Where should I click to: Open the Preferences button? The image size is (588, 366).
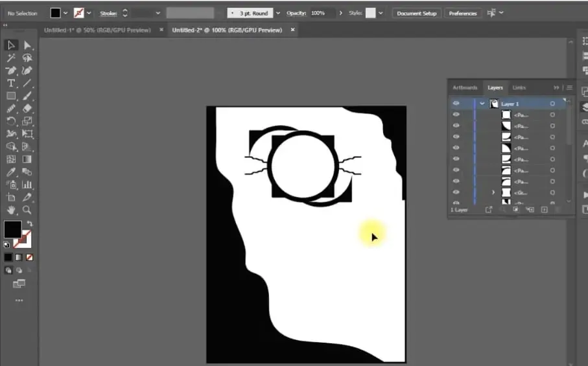coord(463,13)
